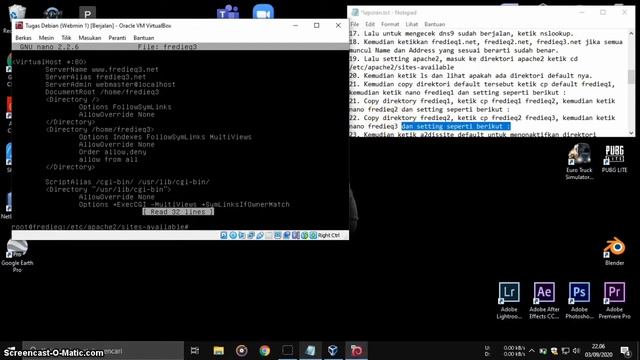The width and height of the screenshot is (640, 360).
Task: Click the "GNU nano 2.2.6" header text
Action: pyautogui.click(x=49, y=47)
